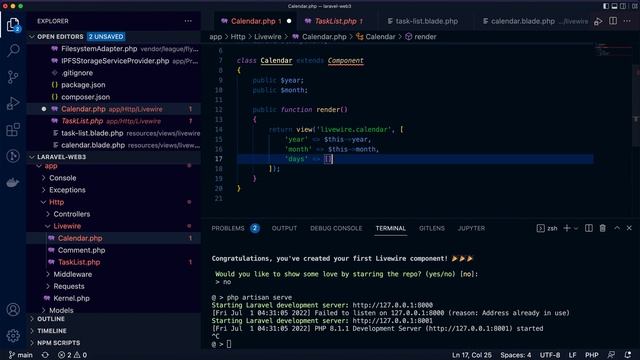Change UTF-8 encoding in status bar

click(550, 355)
